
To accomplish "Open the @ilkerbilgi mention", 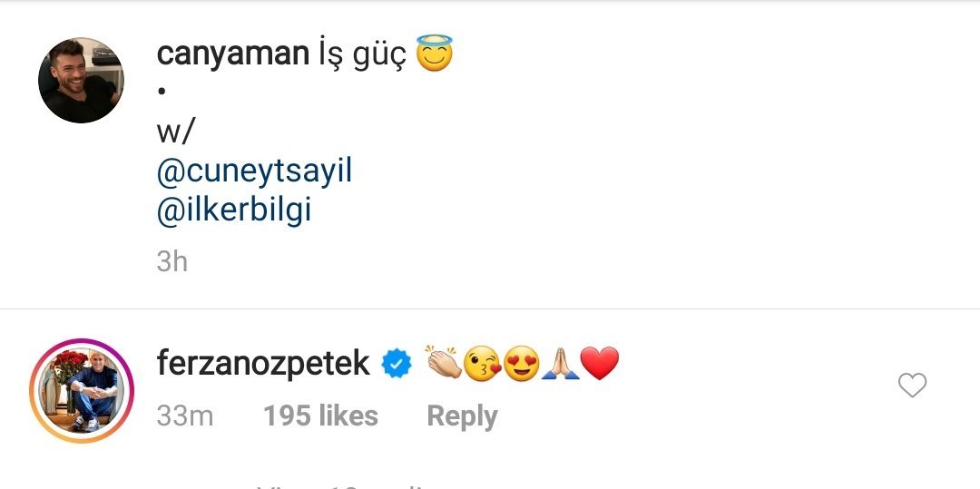I will coord(234,210).
